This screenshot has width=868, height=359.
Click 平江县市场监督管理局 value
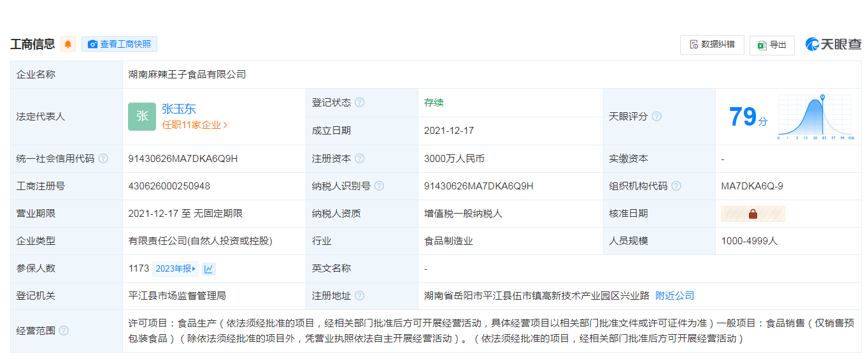177,296
